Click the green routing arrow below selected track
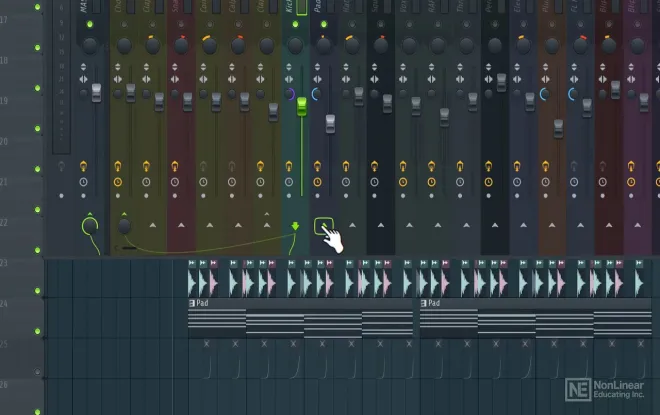Viewport: 660px width, 415px height. 295,226
